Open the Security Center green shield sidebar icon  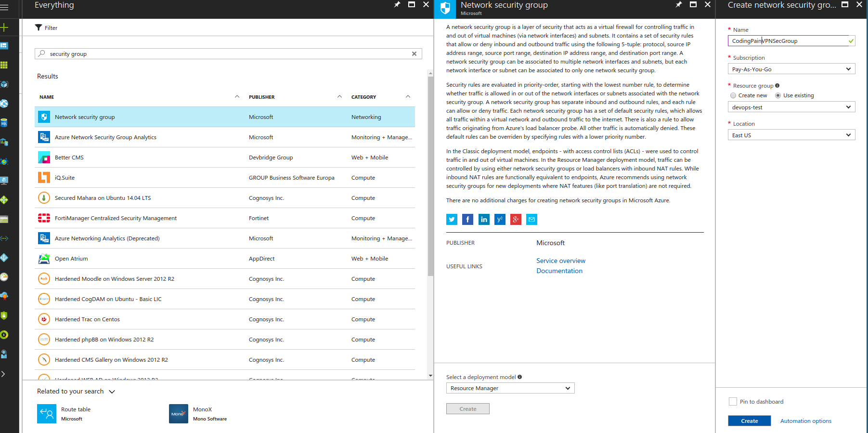tap(4, 315)
